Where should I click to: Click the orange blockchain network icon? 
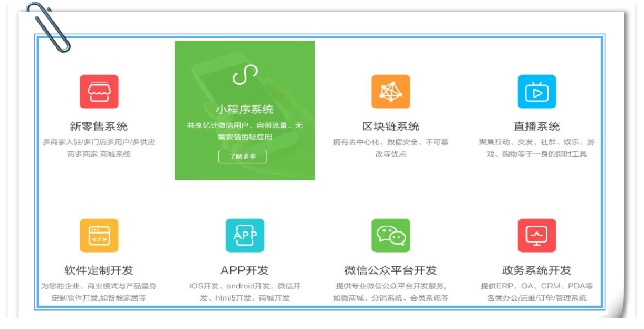pos(391,92)
